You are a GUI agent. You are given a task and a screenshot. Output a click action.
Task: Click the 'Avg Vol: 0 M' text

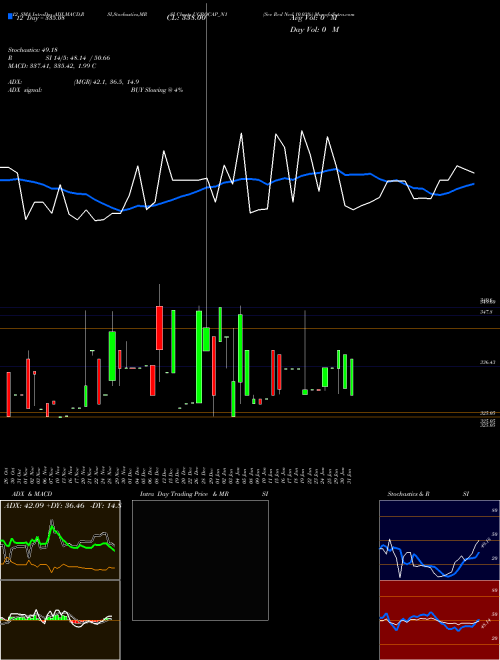(314, 18)
